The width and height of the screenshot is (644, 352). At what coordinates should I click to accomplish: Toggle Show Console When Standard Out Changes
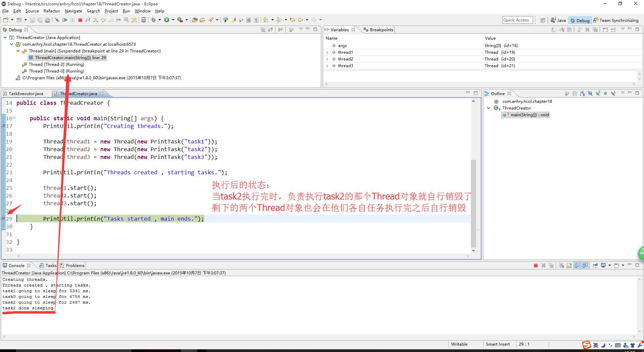[x=577, y=265]
